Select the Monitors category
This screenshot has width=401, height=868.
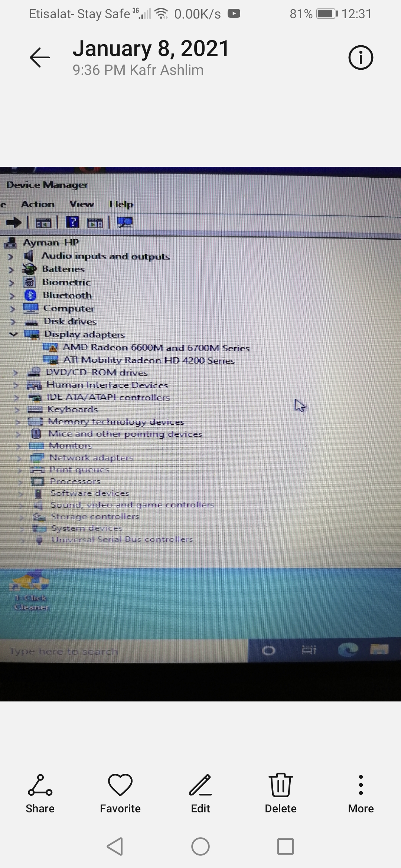(x=71, y=446)
